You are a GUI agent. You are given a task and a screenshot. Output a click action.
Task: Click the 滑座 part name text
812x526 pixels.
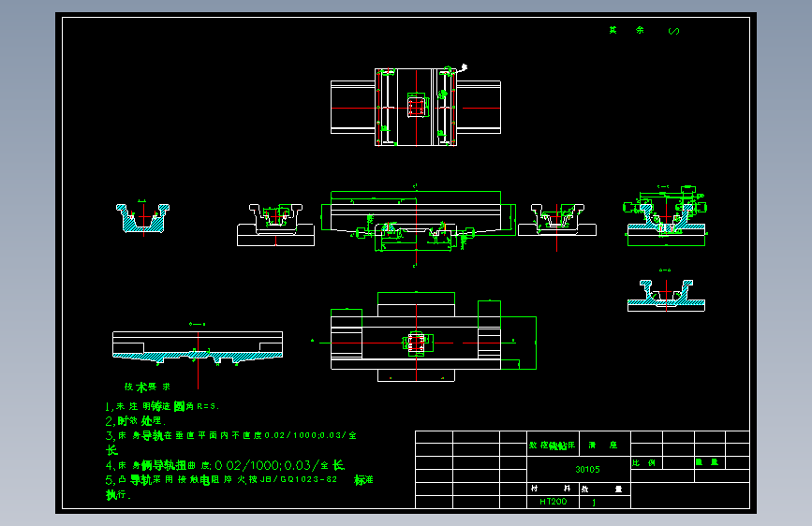coord(603,446)
